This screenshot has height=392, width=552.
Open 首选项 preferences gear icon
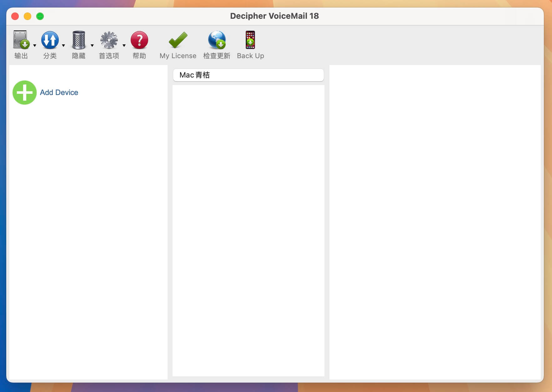(109, 40)
